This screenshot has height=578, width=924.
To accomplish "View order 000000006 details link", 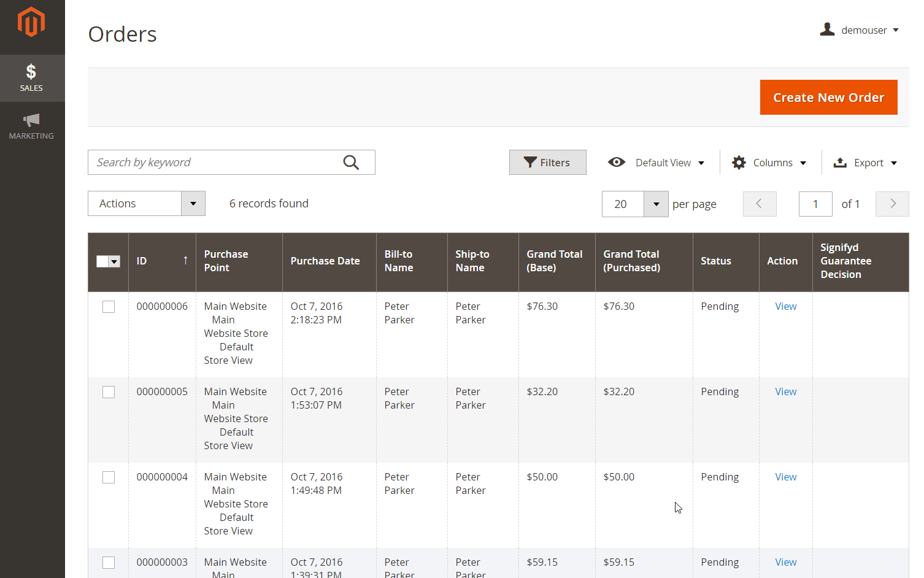I will pos(785,306).
